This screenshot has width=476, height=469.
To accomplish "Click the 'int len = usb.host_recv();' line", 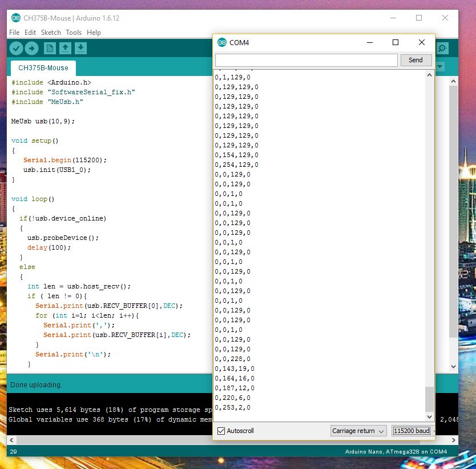I will pos(79,286).
